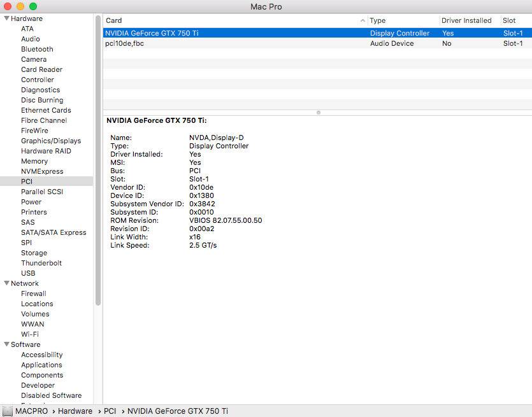The image size is (532, 417).
Task: Click Hardware in the path bar
Action: [x=75, y=411]
